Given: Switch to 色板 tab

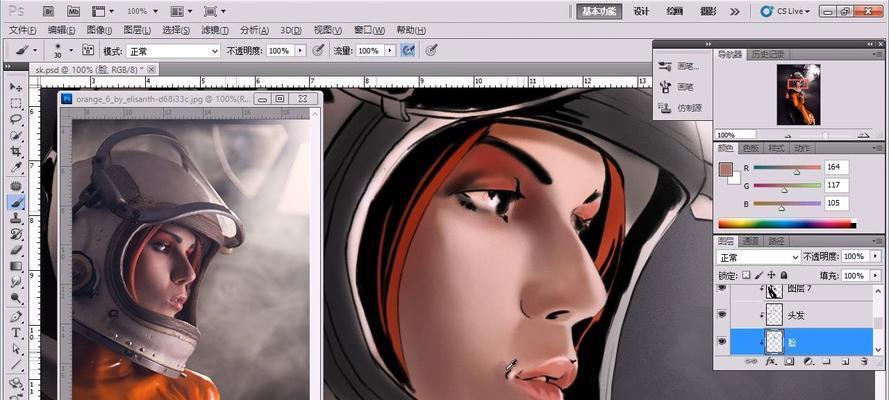Looking at the screenshot, I should [x=751, y=148].
